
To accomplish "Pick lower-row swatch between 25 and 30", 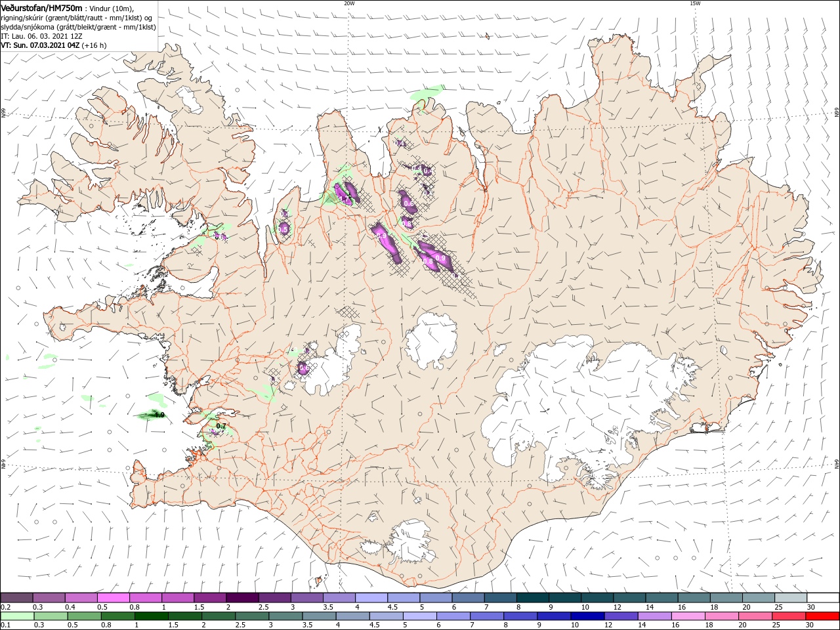I will tap(789, 616).
